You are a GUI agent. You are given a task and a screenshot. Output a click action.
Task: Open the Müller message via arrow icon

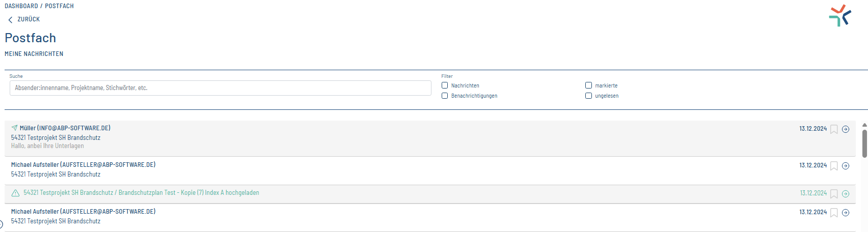click(846, 129)
